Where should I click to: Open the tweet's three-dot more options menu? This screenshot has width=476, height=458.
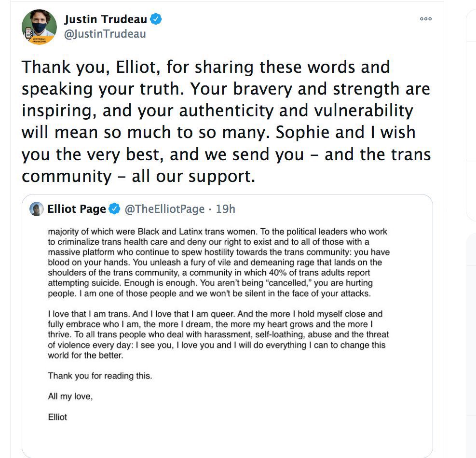425,19
